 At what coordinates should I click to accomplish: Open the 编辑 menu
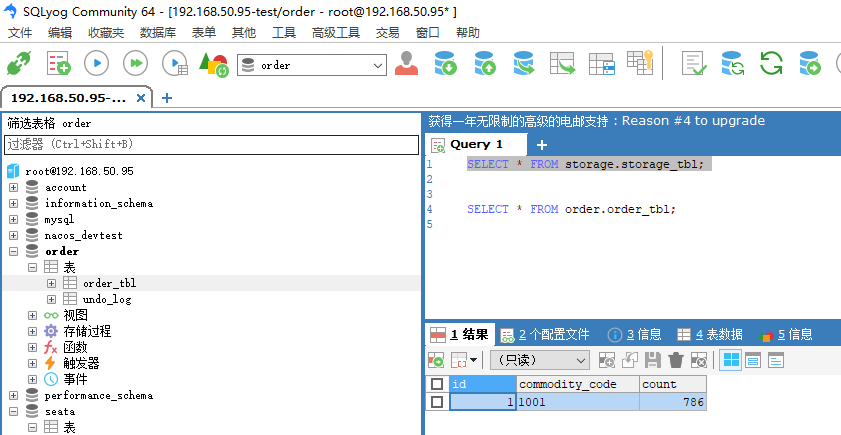(60, 33)
